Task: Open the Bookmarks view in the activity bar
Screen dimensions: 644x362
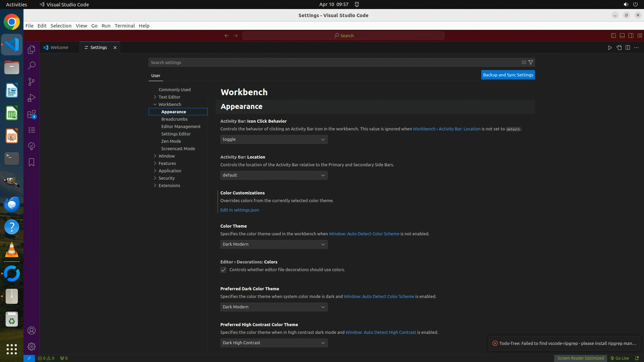Action: [32, 162]
